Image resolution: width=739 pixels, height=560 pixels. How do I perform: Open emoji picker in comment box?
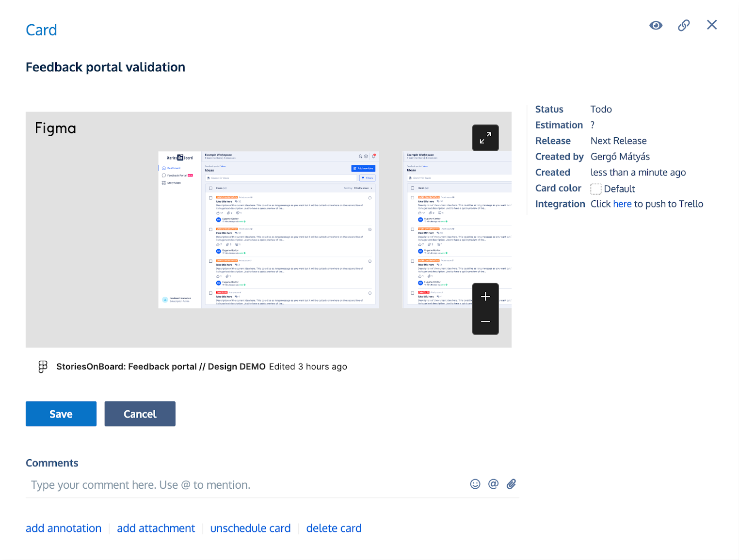(475, 484)
